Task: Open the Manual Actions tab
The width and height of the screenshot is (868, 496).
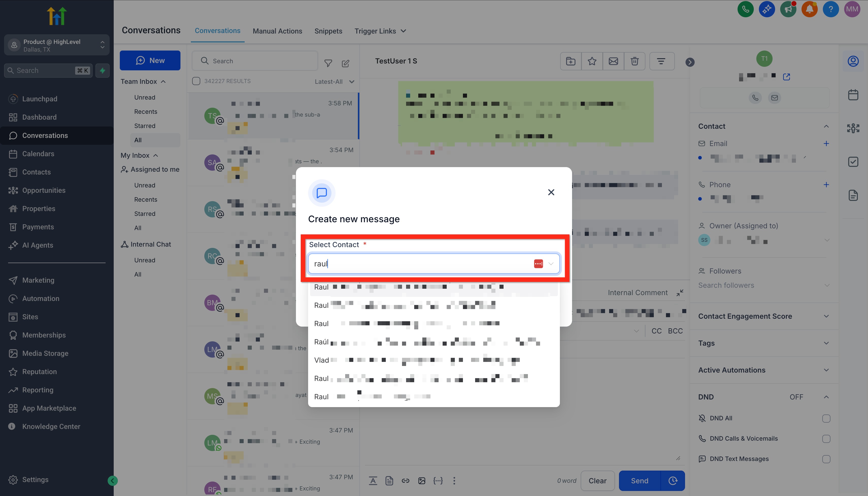Action: click(277, 31)
